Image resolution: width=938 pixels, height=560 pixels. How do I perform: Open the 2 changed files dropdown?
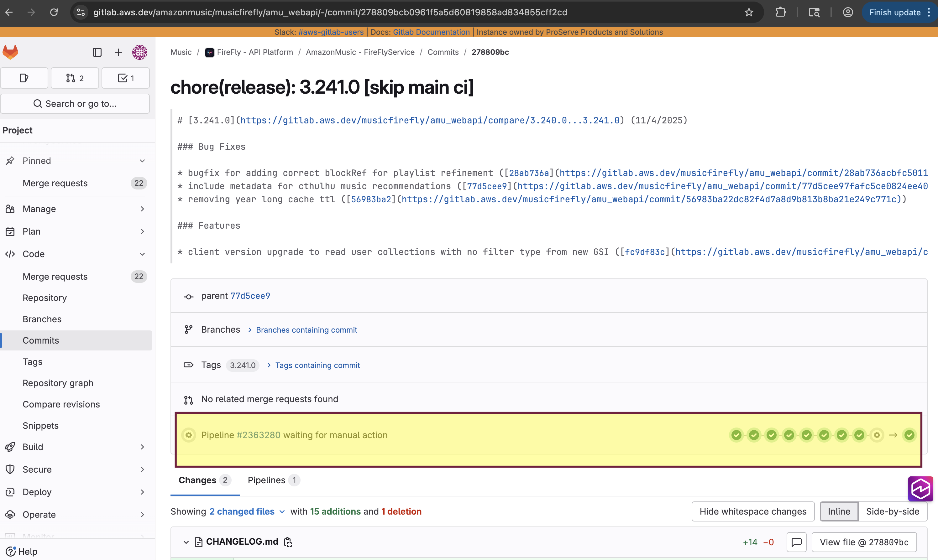[x=246, y=511]
